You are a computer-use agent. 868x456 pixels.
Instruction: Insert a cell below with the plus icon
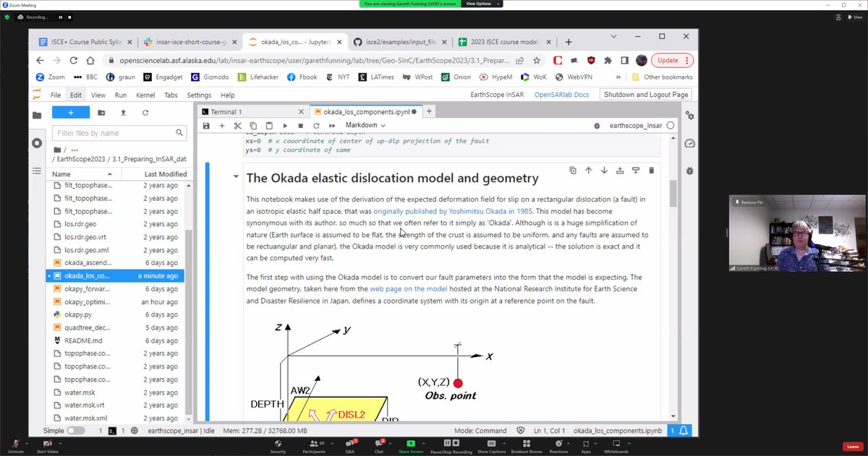[x=222, y=126]
